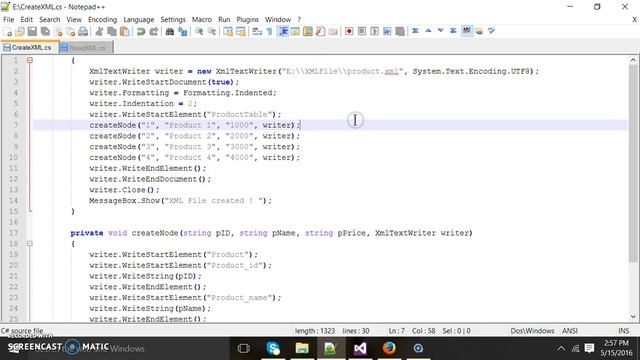Click the Zoom In toolbar icon
This screenshot has width=640, height=360.
pyautogui.click(x=199, y=31)
